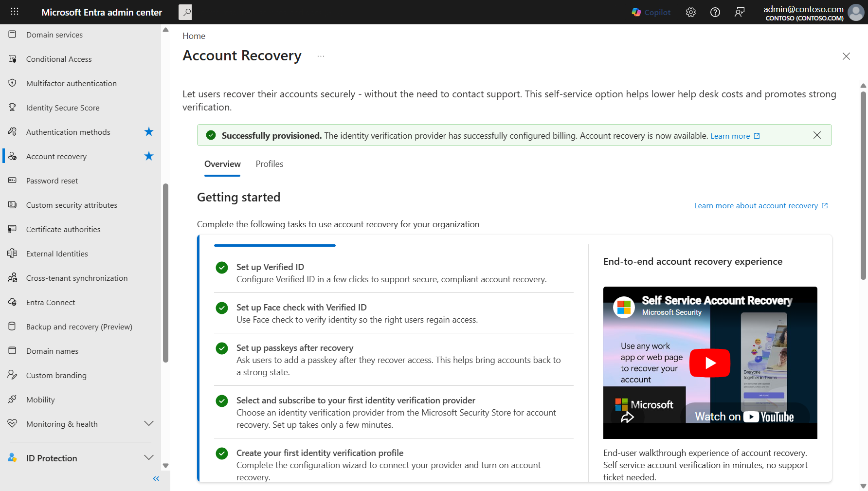Click the Microsoft logo in video
This screenshot has width=868, height=491.
[x=644, y=405]
